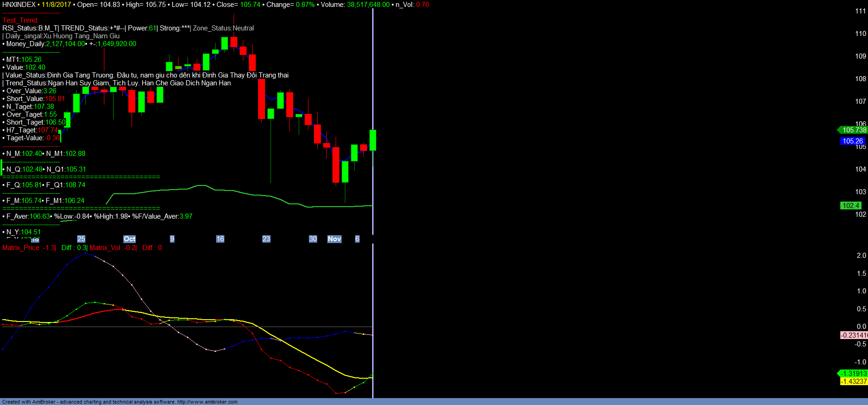Screen dimensions: 868x405
Task: Click the Nov month label on time axis
Action: point(334,239)
